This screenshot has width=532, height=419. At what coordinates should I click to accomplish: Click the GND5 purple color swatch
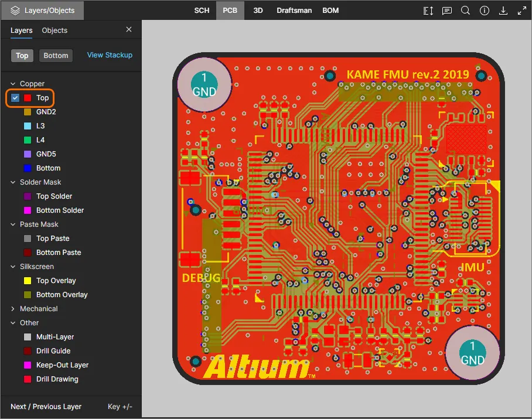point(28,154)
